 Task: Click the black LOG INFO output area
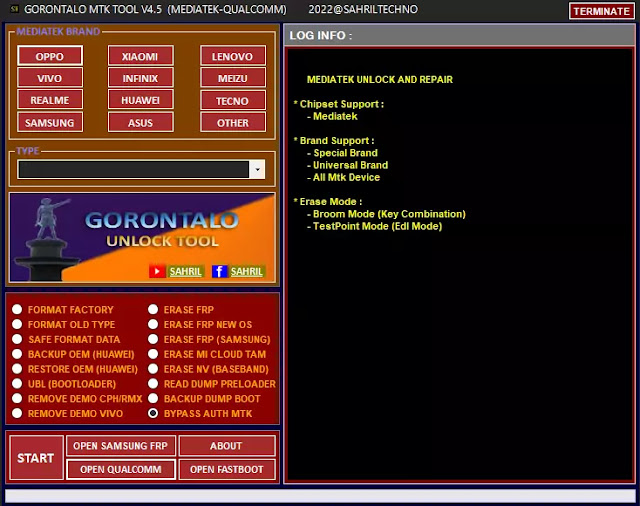(460, 264)
